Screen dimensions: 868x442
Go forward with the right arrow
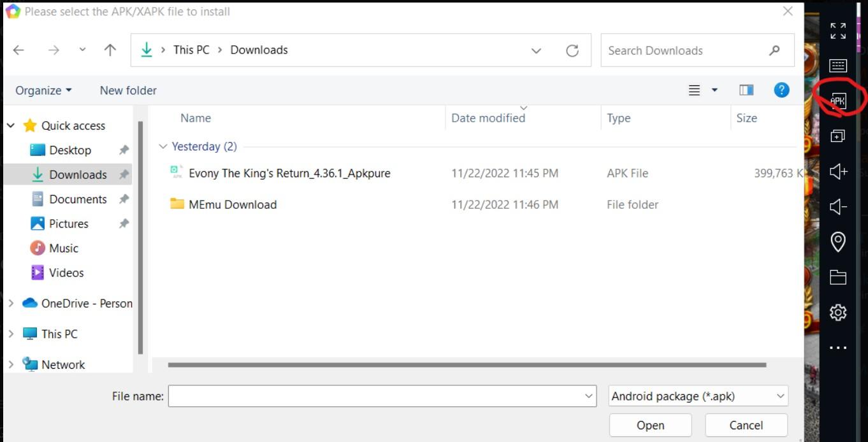coord(54,50)
